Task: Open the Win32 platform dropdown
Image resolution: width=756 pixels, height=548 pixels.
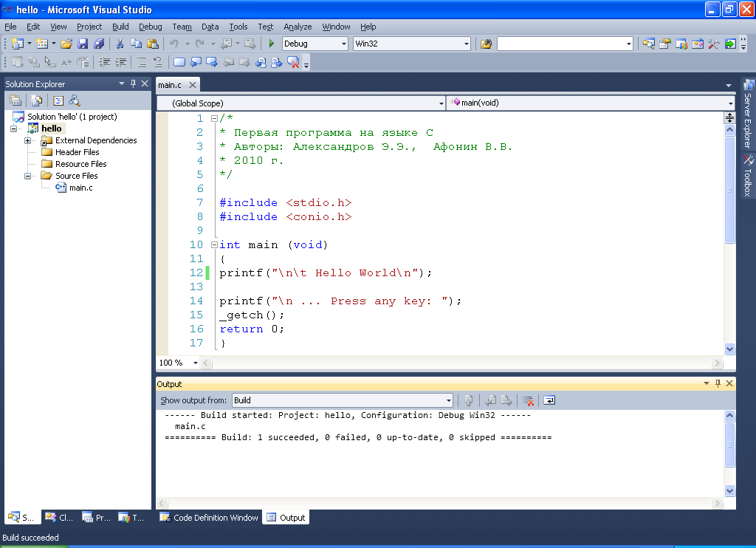Action: pos(467,44)
